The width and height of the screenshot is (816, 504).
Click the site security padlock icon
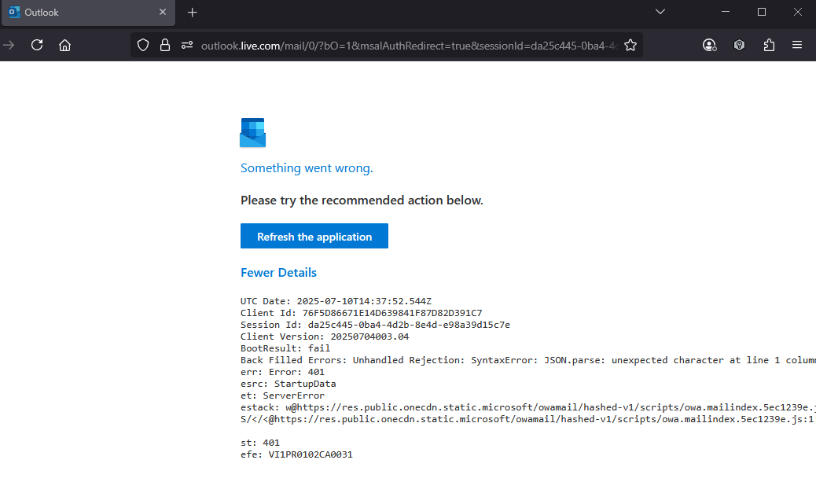(165, 46)
